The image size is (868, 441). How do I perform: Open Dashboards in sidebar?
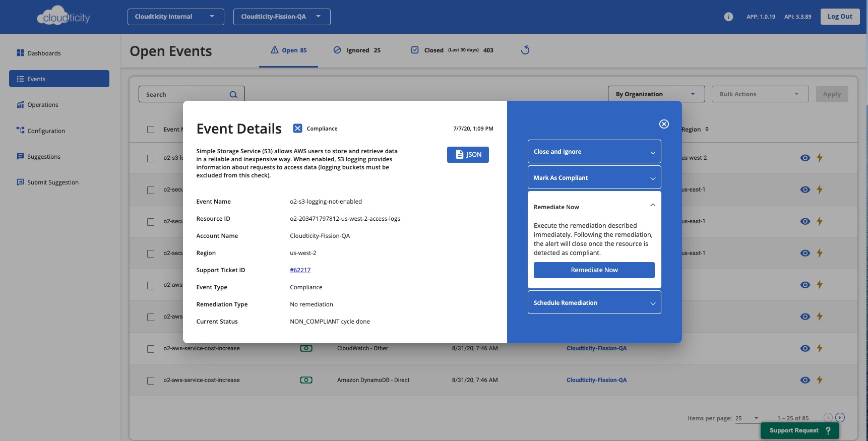(x=59, y=53)
